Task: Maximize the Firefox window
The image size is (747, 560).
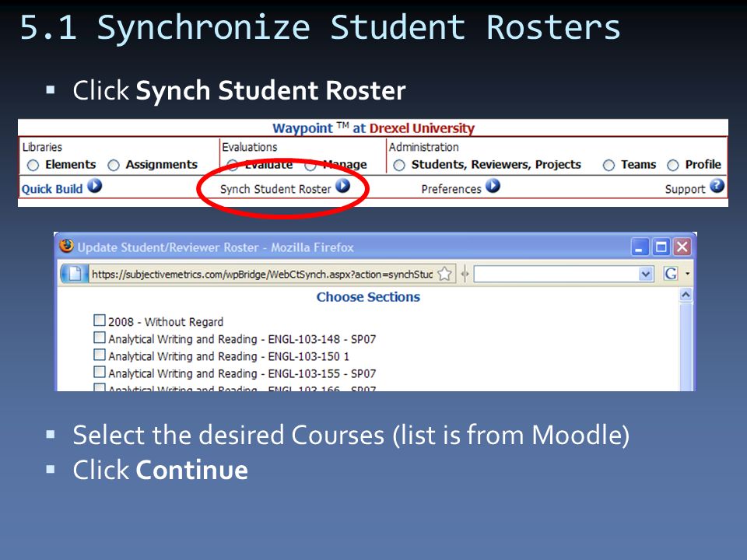Action: pos(661,247)
